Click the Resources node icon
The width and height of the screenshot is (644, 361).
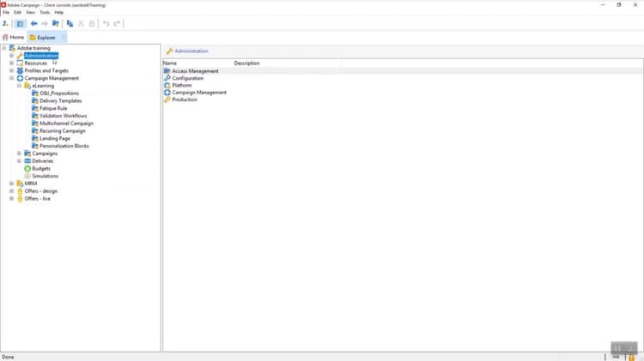[x=20, y=63]
